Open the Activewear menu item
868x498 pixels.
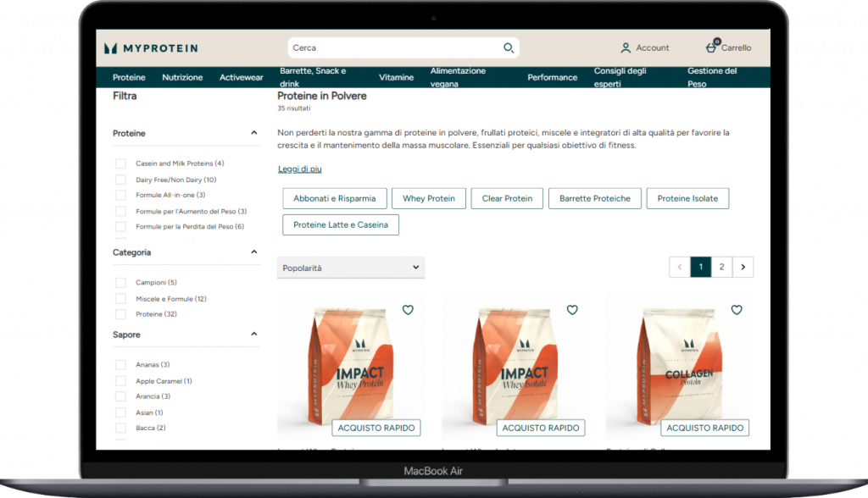pos(242,77)
